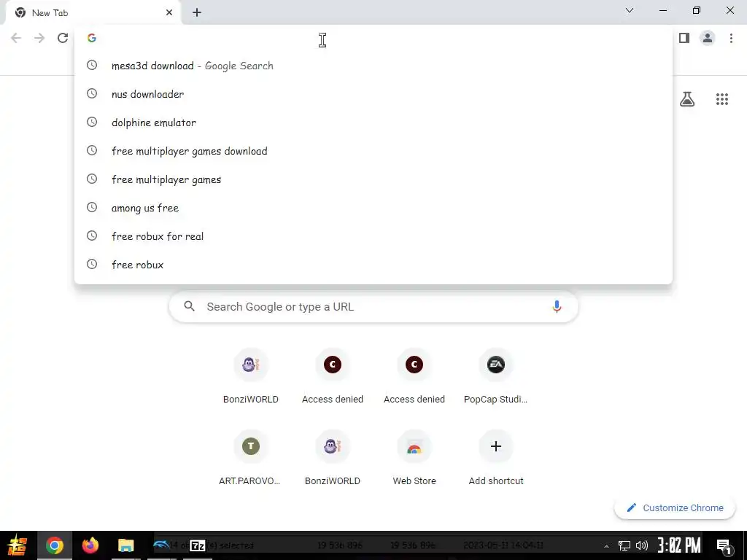
Task: Open the profile avatar icon
Action: click(708, 38)
